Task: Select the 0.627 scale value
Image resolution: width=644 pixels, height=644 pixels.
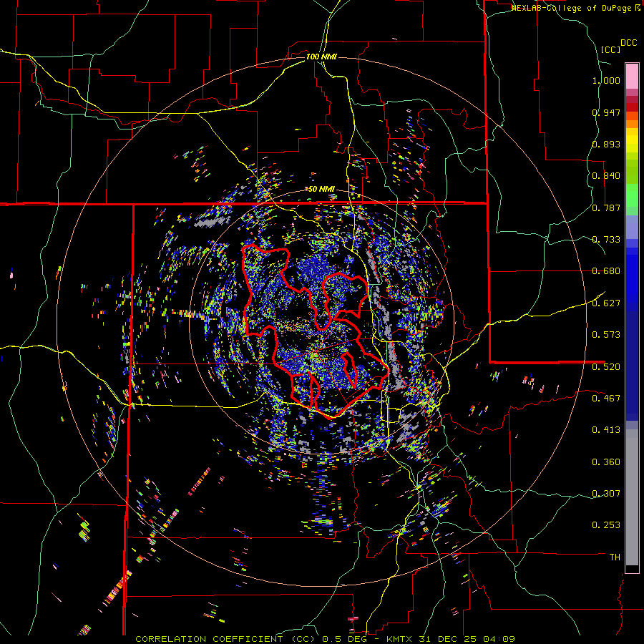Action: 606,303
